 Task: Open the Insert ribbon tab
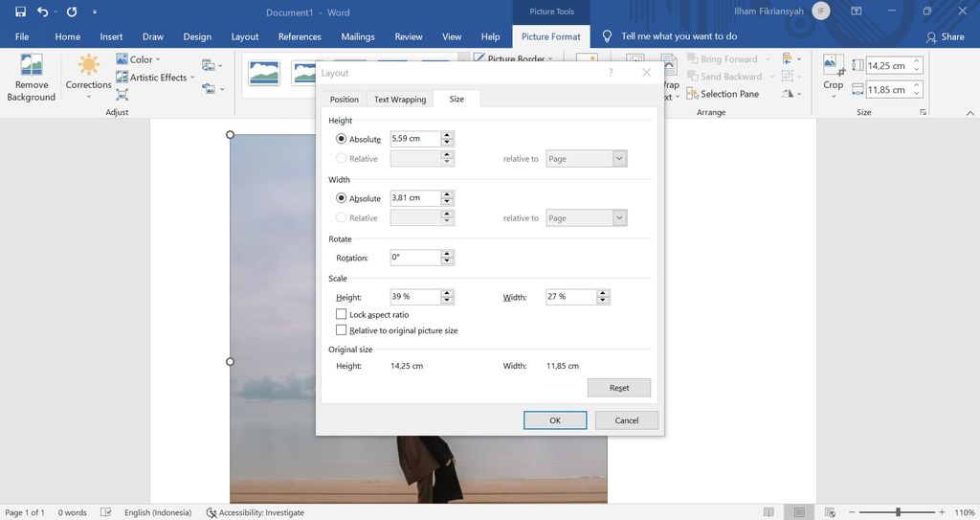pos(111,37)
